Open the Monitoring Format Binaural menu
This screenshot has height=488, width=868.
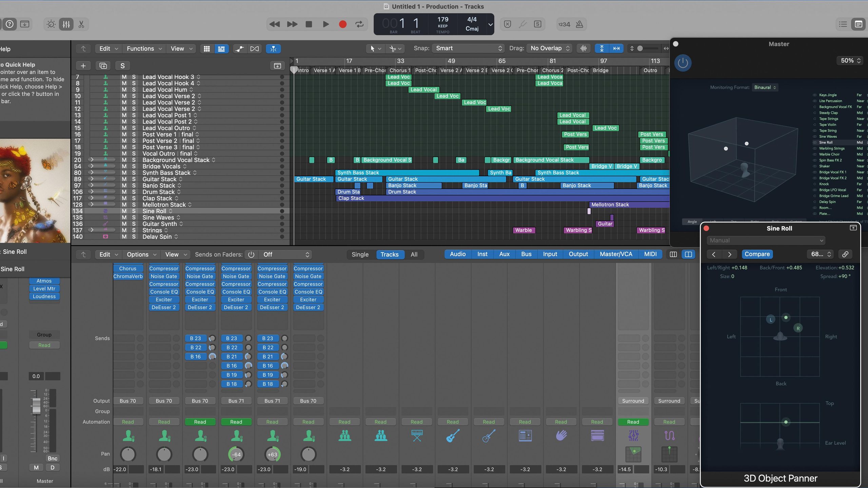(765, 87)
